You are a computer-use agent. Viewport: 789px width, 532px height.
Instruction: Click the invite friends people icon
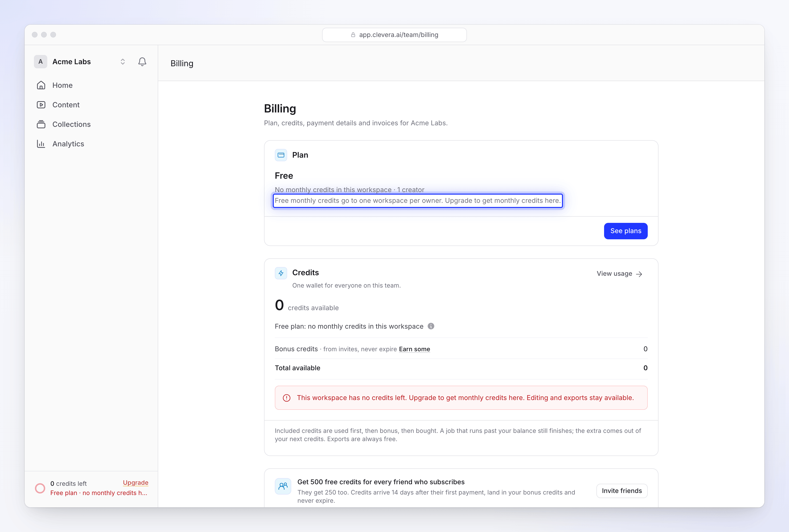[283, 486]
